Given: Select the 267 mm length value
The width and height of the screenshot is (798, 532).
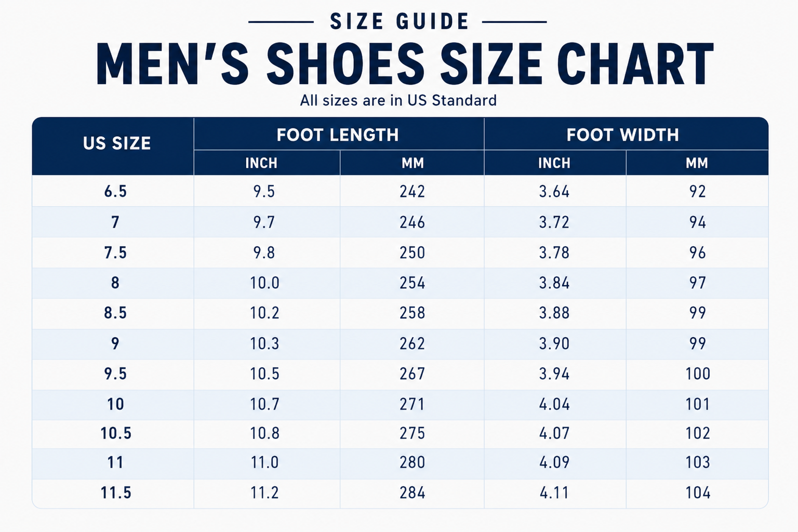Looking at the screenshot, I should coord(413,374).
